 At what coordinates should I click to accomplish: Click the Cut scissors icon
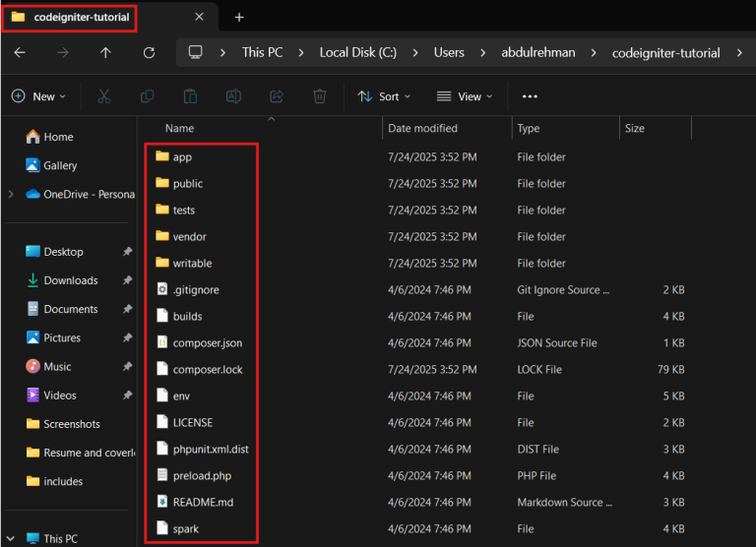tap(104, 96)
